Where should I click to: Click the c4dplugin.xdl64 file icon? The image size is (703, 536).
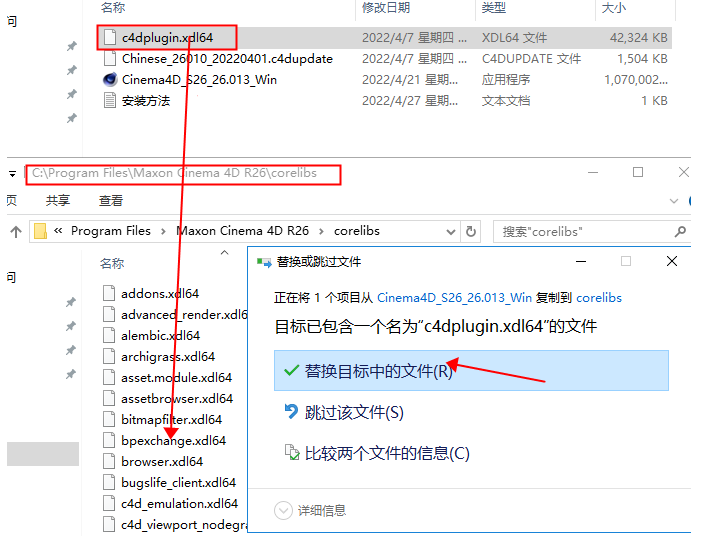109,38
